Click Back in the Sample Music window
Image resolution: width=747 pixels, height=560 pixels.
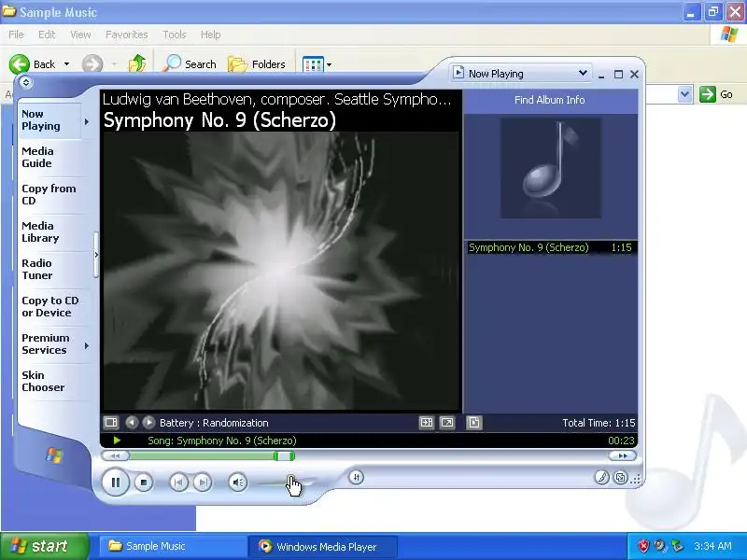tap(34, 64)
